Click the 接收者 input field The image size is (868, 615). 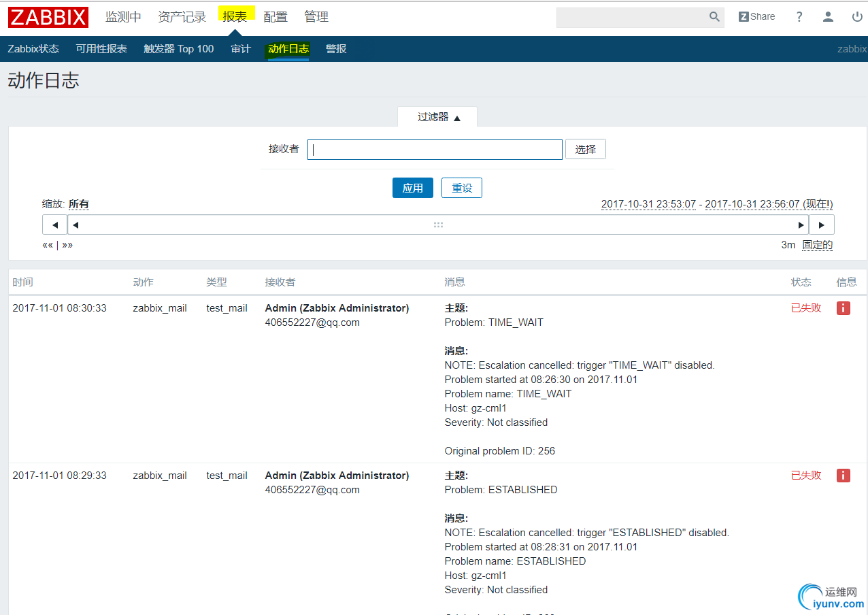click(x=435, y=150)
